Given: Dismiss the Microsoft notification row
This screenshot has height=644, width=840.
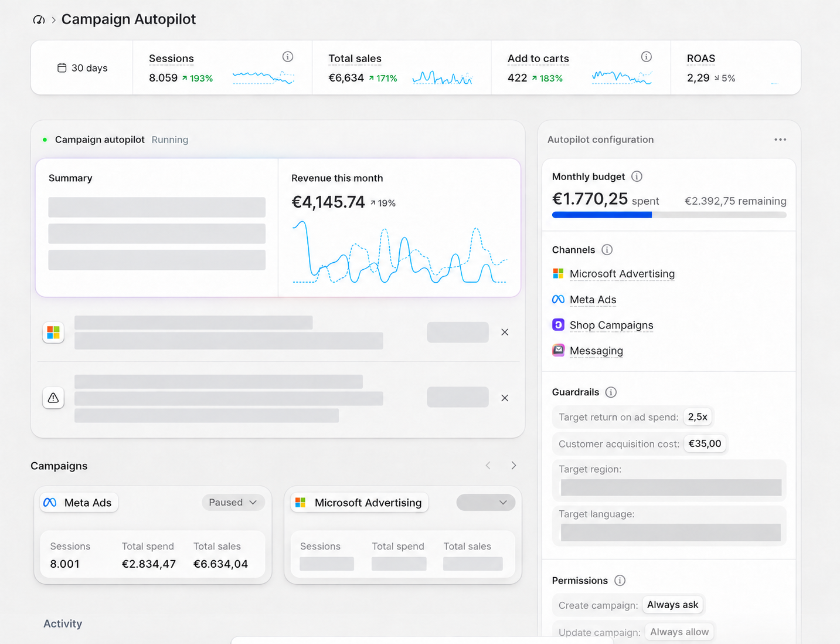Looking at the screenshot, I should (x=505, y=333).
